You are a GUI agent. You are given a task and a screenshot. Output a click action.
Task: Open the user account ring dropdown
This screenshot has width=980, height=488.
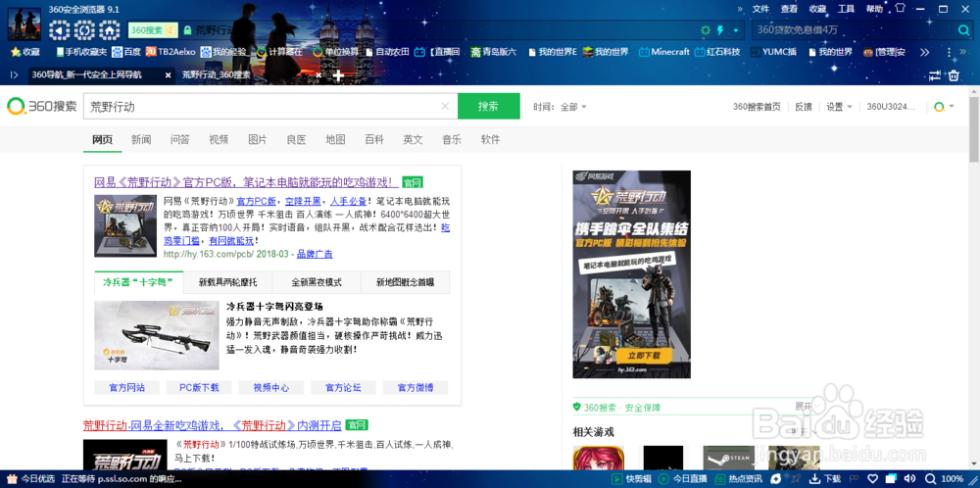click(944, 107)
